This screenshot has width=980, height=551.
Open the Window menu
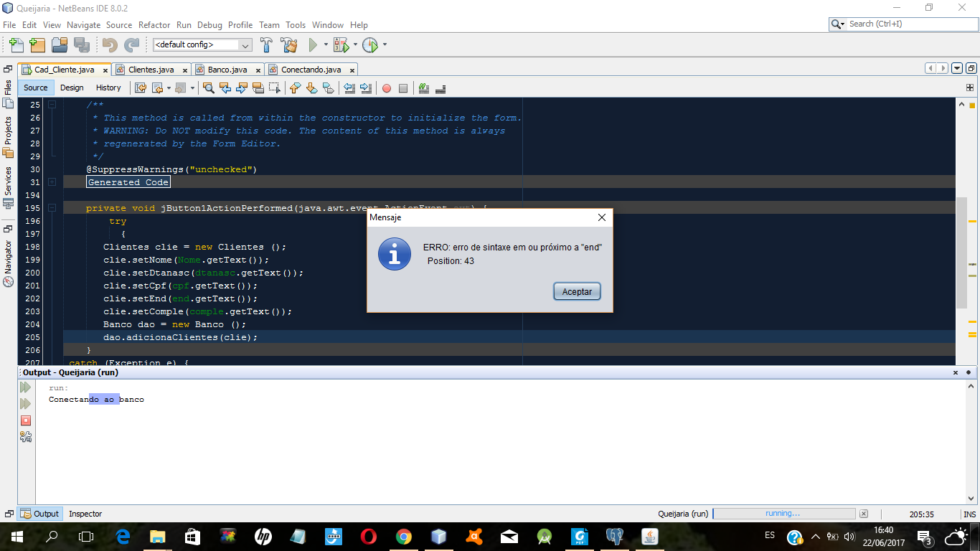coord(328,24)
